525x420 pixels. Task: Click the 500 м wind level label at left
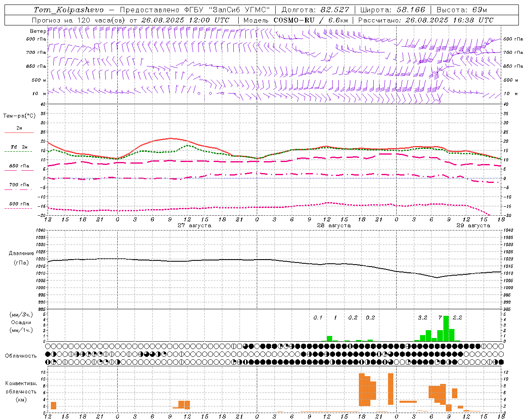[x=39, y=80]
